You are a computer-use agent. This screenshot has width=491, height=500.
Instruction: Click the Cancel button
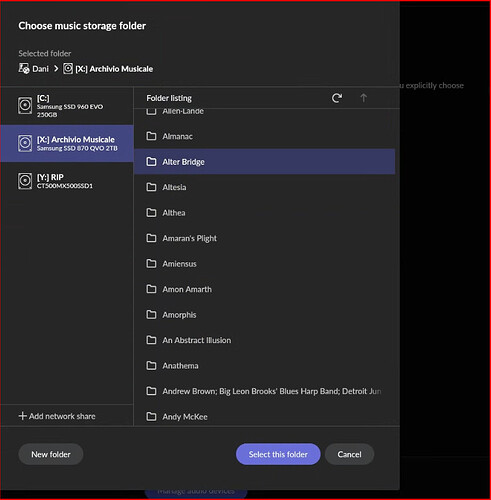[349, 454]
